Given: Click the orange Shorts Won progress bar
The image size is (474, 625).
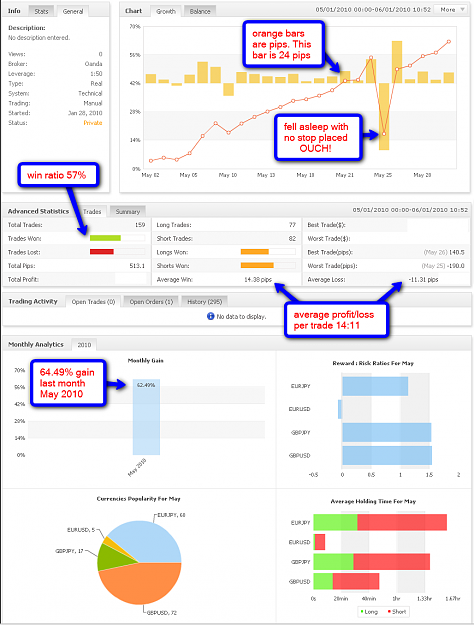Looking at the screenshot, I should 257,265.
